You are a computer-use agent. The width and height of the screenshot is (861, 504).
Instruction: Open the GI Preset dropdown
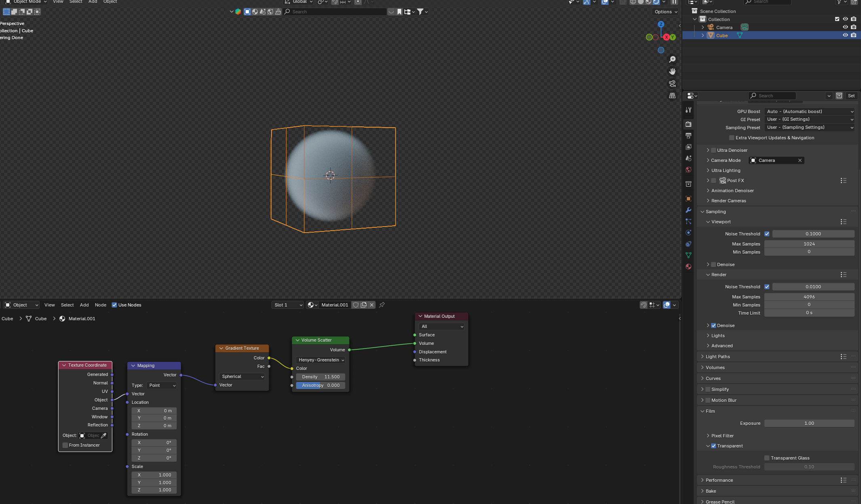click(810, 119)
